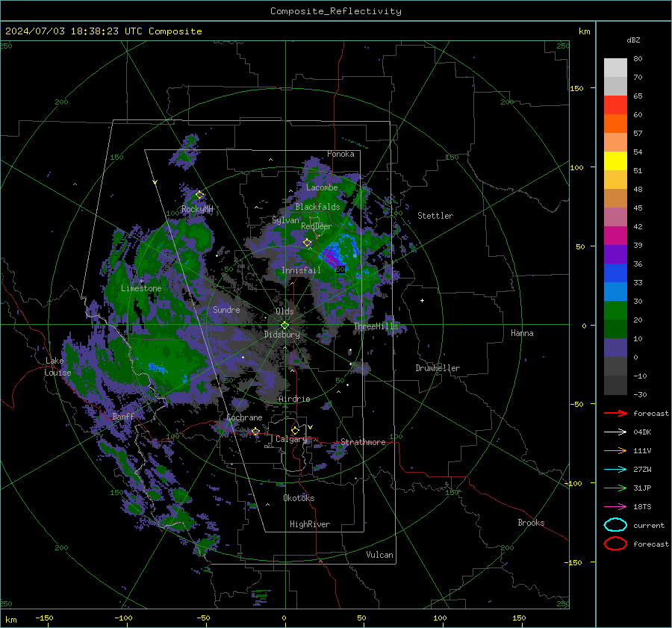672x628 pixels.
Task: Click the red forecast arrow legend icon
Action: [x=615, y=413]
